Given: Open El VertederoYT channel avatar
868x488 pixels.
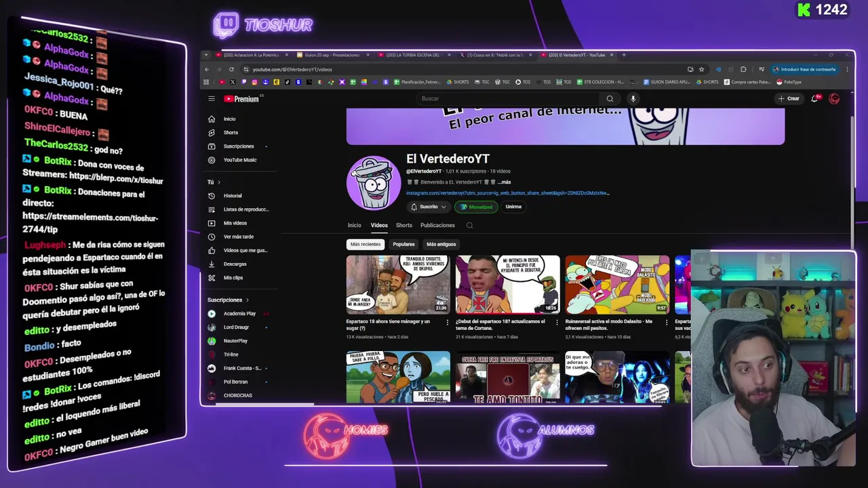Looking at the screenshot, I should (x=374, y=182).
